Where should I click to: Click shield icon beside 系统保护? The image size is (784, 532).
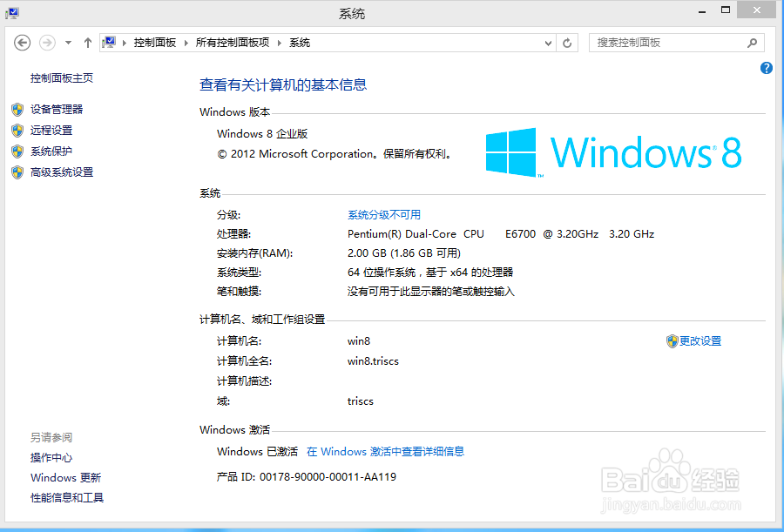tap(17, 152)
